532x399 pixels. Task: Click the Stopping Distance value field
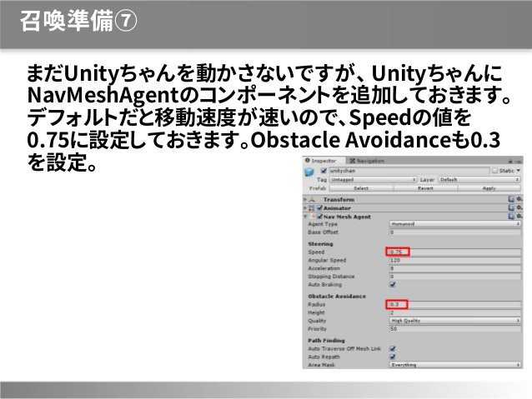455,277
